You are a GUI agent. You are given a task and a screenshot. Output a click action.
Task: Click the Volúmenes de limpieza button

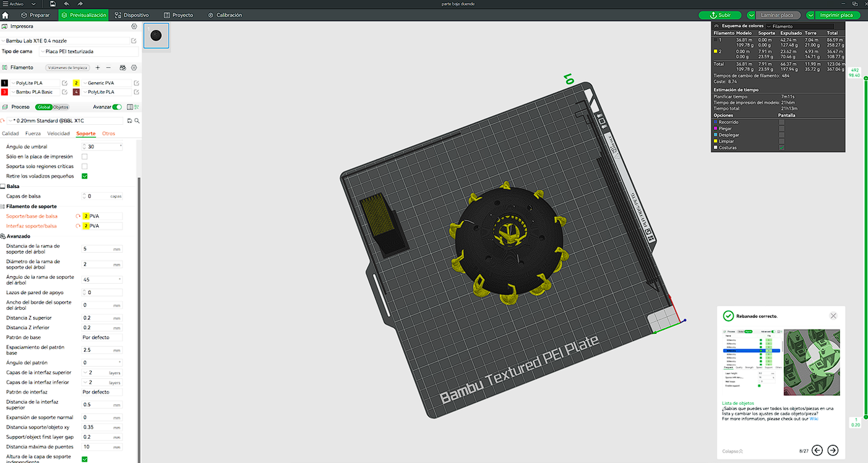(x=68, y=67)
